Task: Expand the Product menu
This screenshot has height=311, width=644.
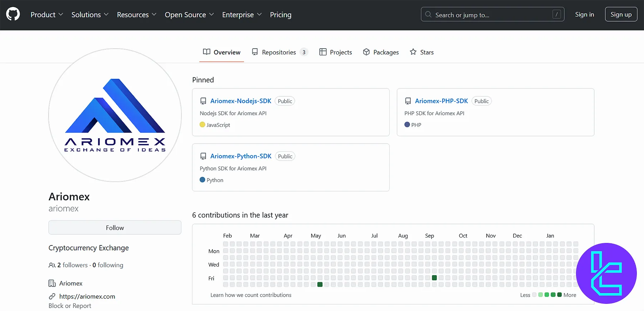Action: [x=47, y=15]
